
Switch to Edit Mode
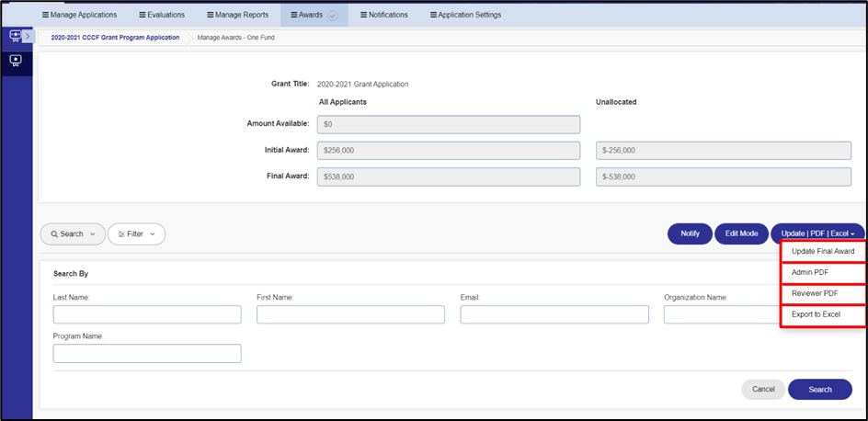741,233
